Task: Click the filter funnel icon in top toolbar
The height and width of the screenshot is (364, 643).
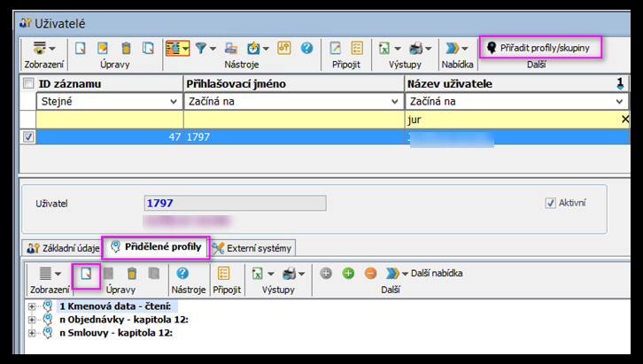Action: click(x=201, y=48)
